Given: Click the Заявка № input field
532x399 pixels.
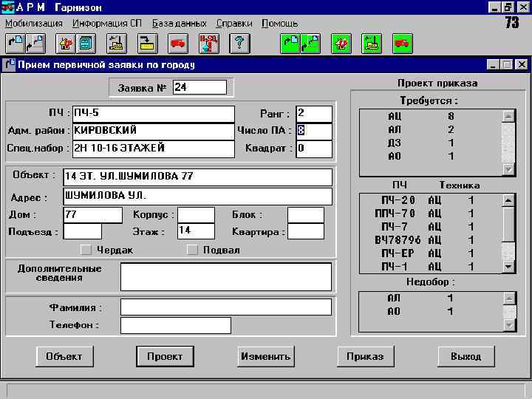Looking at the screenshot, I should tap(199, 87).
